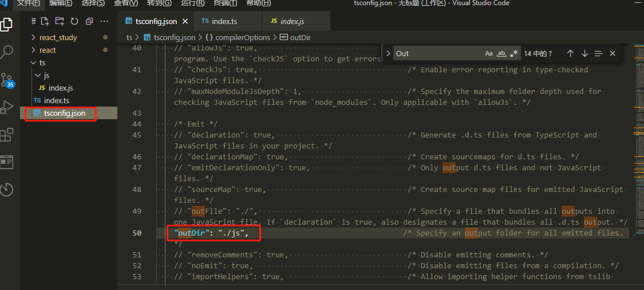
Task: Close the tsconfig.json tab
Action: click(185, 21)
